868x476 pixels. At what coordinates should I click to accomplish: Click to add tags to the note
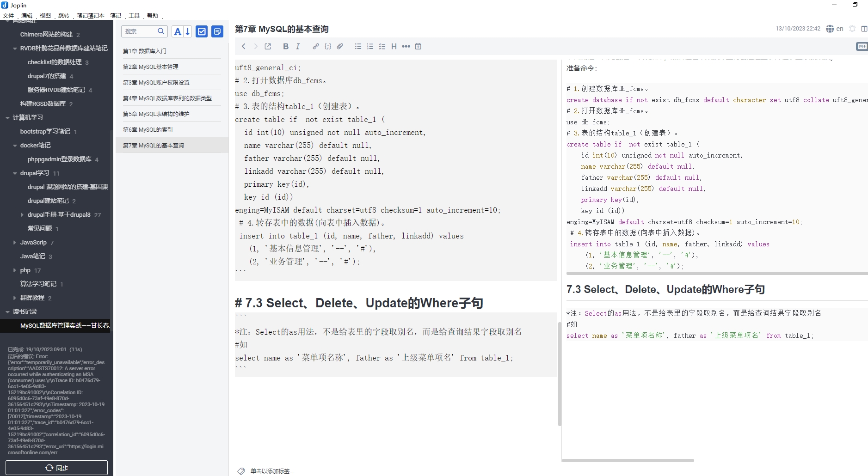272,471
